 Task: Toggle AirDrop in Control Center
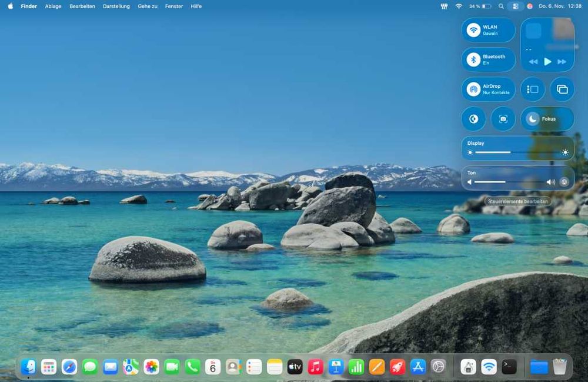473,89
